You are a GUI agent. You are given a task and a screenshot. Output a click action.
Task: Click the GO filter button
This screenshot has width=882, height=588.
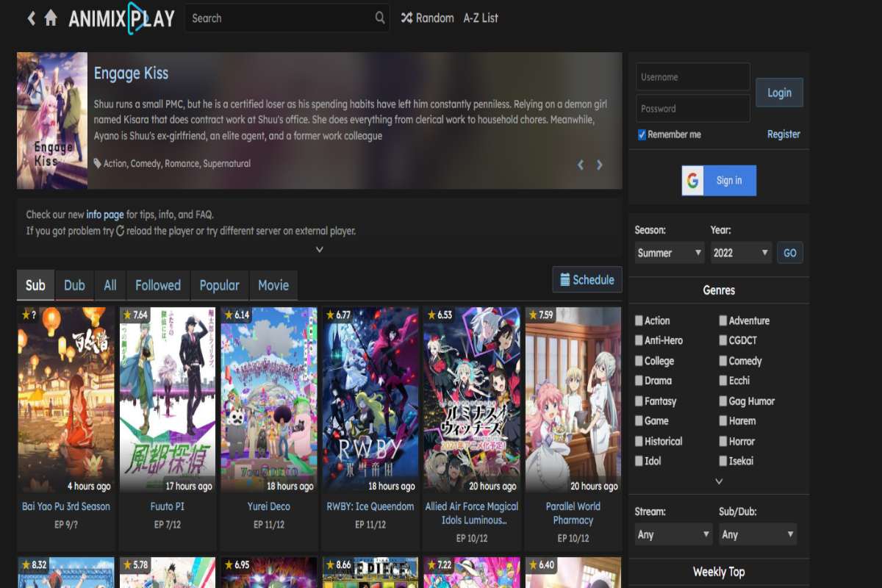[x=790, y=252]
